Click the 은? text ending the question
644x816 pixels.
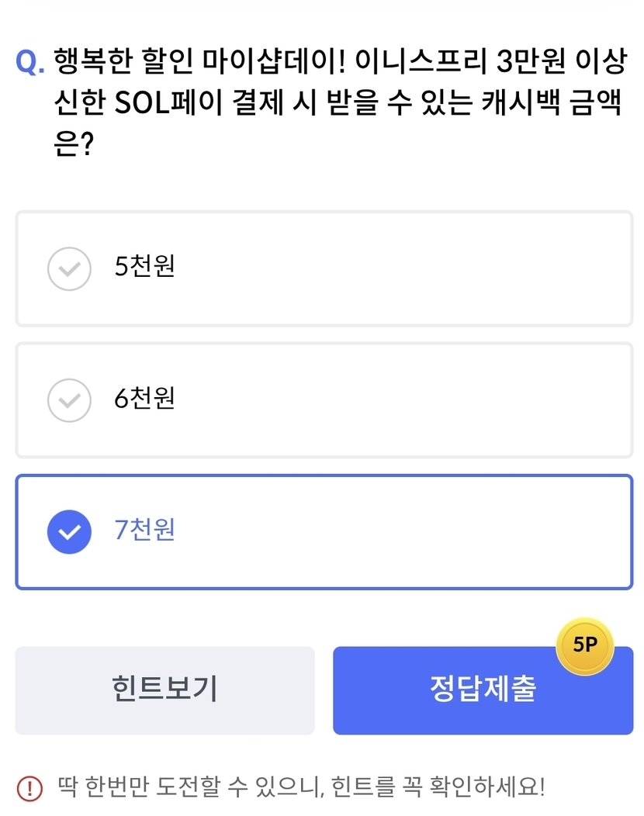click(x=73, y=144)
